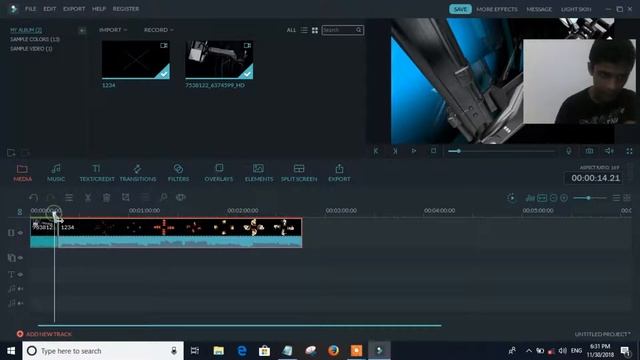Open the Edit menu
This screenshot has height=360, width=640.
tap(50, 9)
